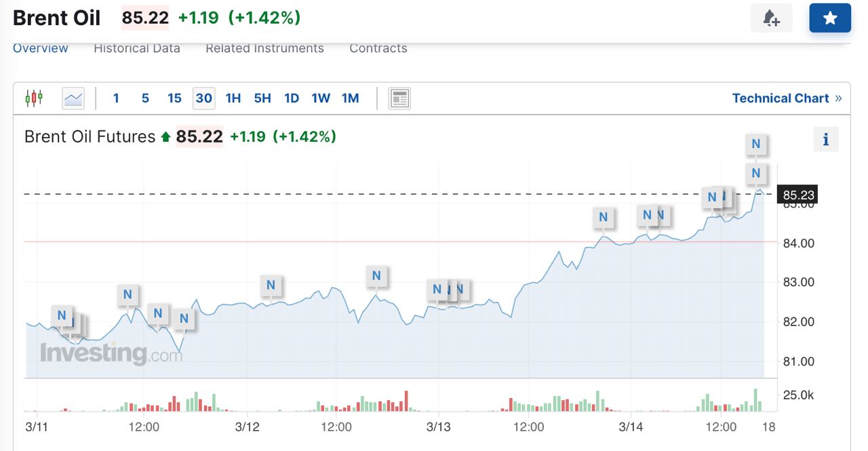Click the 85.23 current price label

[798, 195]
